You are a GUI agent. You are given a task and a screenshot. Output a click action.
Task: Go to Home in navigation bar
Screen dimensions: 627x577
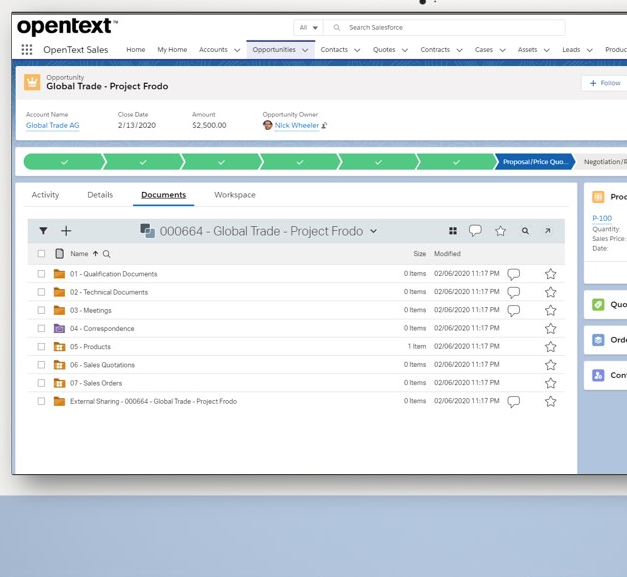tap(136, 50)
